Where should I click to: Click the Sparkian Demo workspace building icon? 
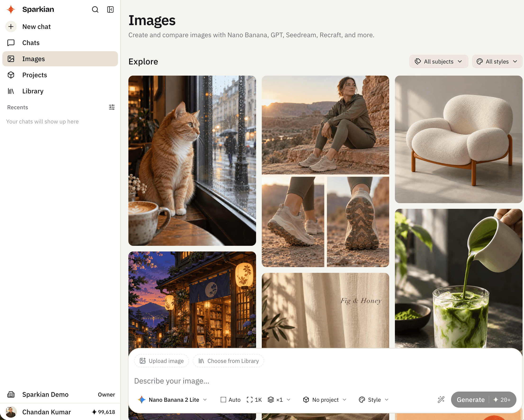11,394
